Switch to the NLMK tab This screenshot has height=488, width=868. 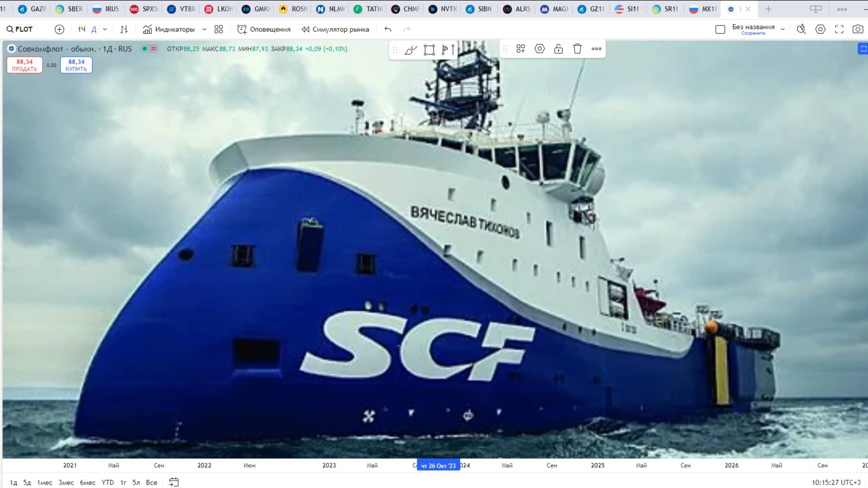(x=330, y=9)
